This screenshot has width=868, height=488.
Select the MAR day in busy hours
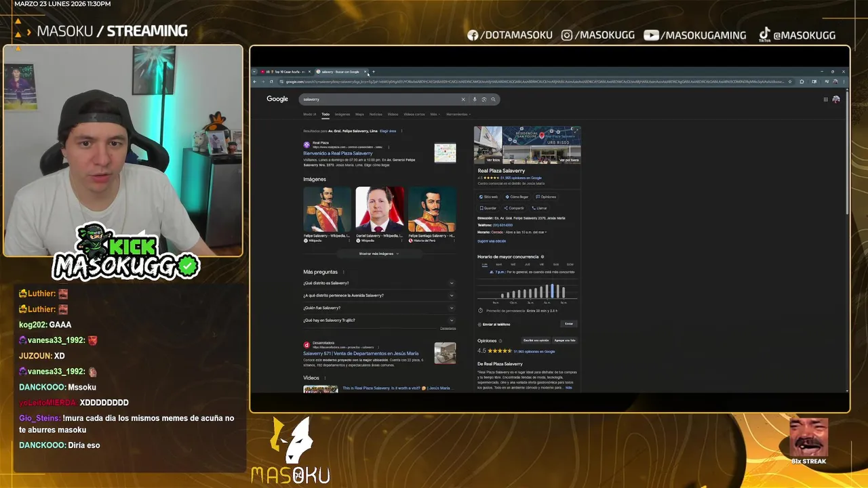click(x=498, y=264)
